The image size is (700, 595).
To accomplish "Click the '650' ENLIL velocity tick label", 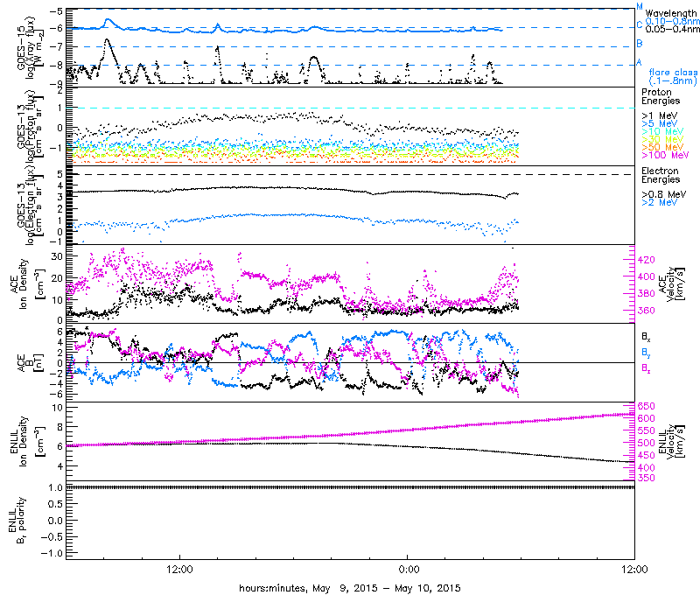I will point(647,406).
